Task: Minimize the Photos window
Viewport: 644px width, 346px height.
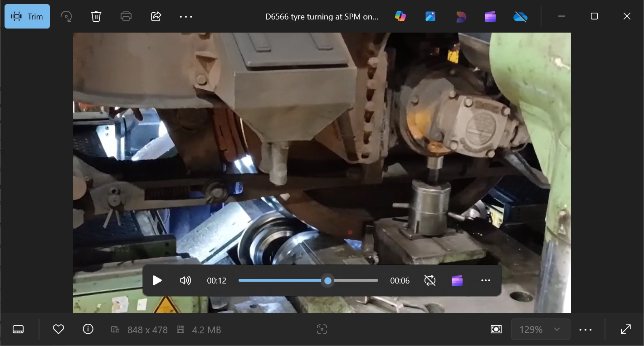Action: coord(561,16)
